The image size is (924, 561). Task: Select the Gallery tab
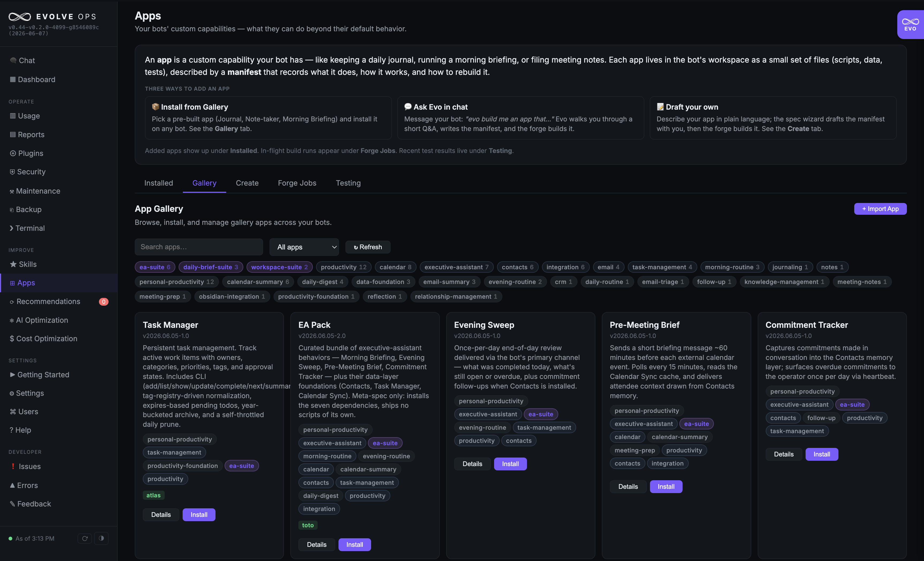click(x=204, y=183)
